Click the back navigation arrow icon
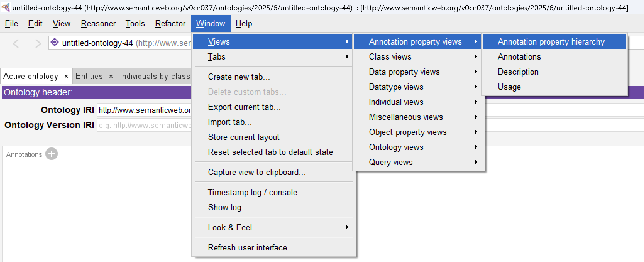 click(x=16, y=43)
